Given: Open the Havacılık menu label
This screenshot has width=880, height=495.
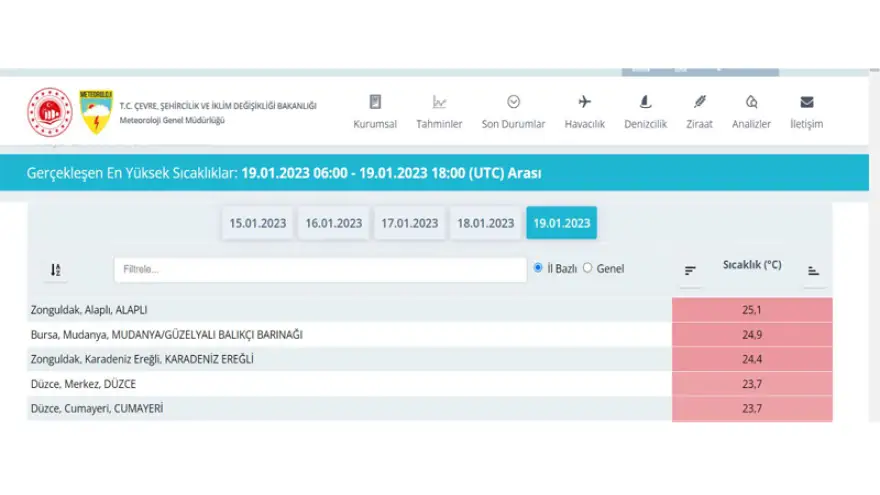Looking at the screenshot, I should tap(585, 124).
